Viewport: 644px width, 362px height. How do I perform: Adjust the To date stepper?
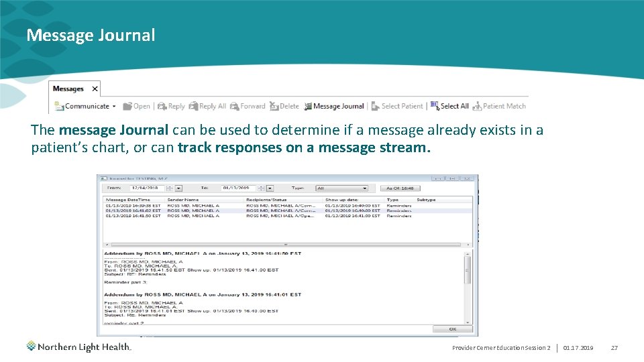tap(260, 188)
